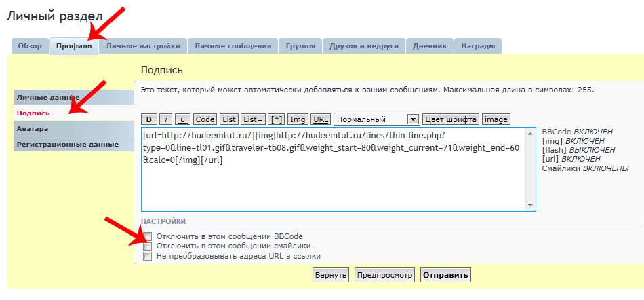Toggle bold B formatting button
Image resolution: width=644 pixels, height=300 pixels.
pos(150,119)
